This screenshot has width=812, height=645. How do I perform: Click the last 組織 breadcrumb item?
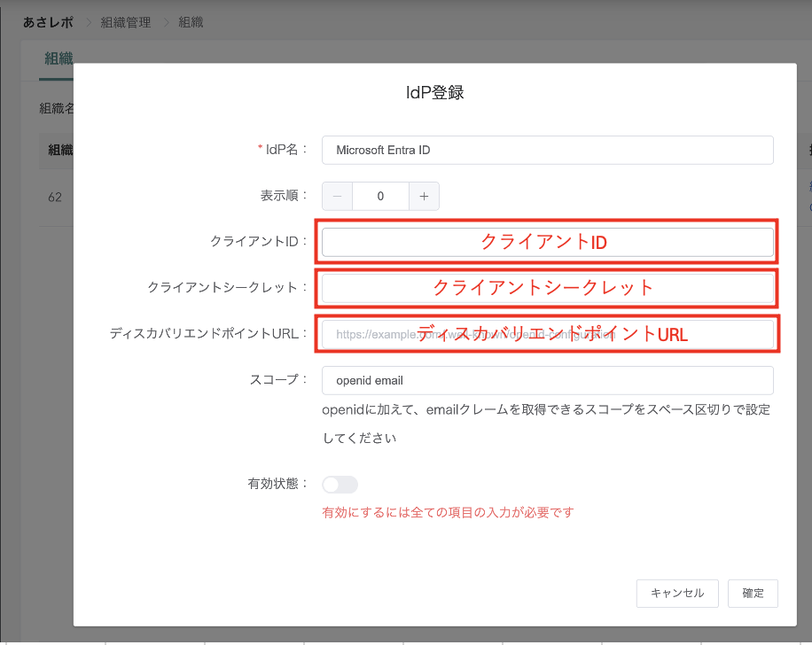click(191, 22)
